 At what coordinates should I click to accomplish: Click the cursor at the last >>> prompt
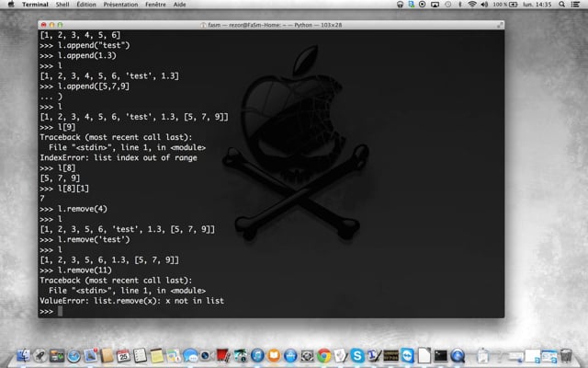(60, 311)
